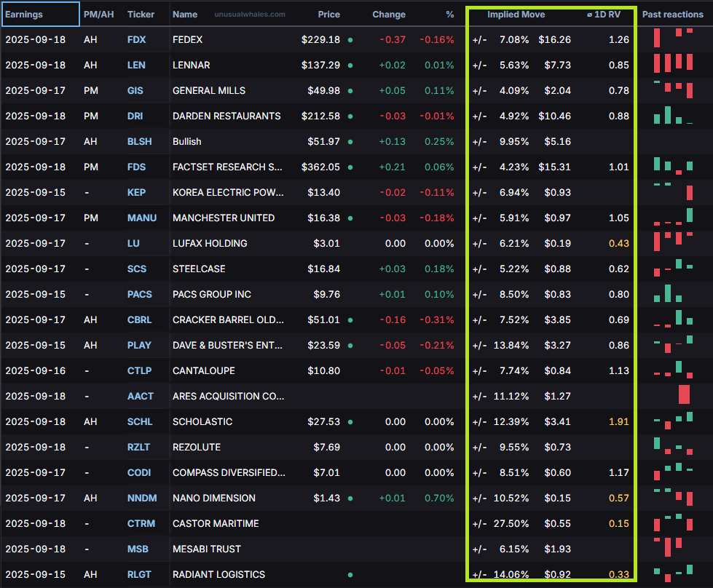Click Manchester United past reactions chart
The height and width of the screenshot is (588, 713).
[673, 217]
